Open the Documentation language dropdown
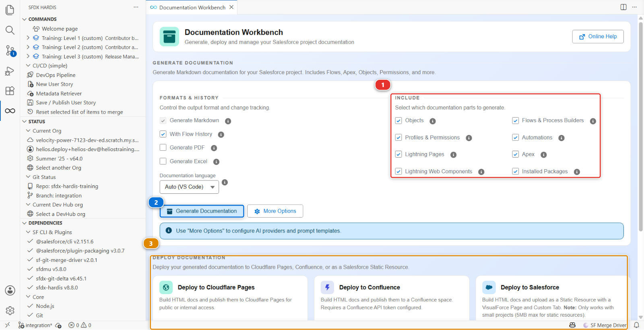Screen dimensions: 644x330 point(189,187)
